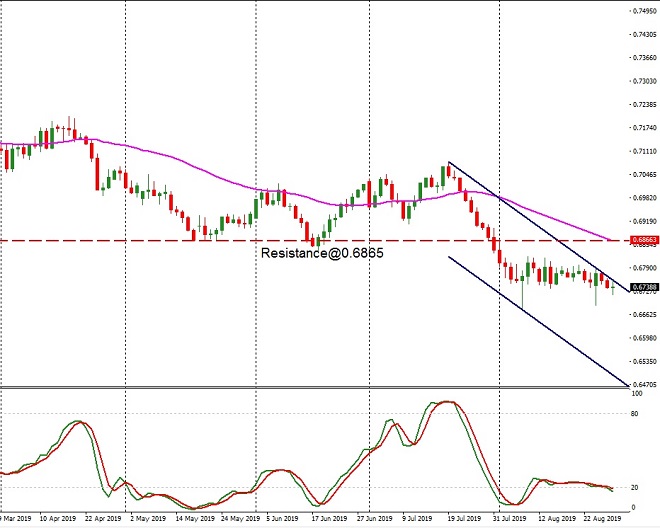The height and width of the screenshot is (528, 660).
Task: Click the oscillator scale value 100
Action: coord(637,394)
